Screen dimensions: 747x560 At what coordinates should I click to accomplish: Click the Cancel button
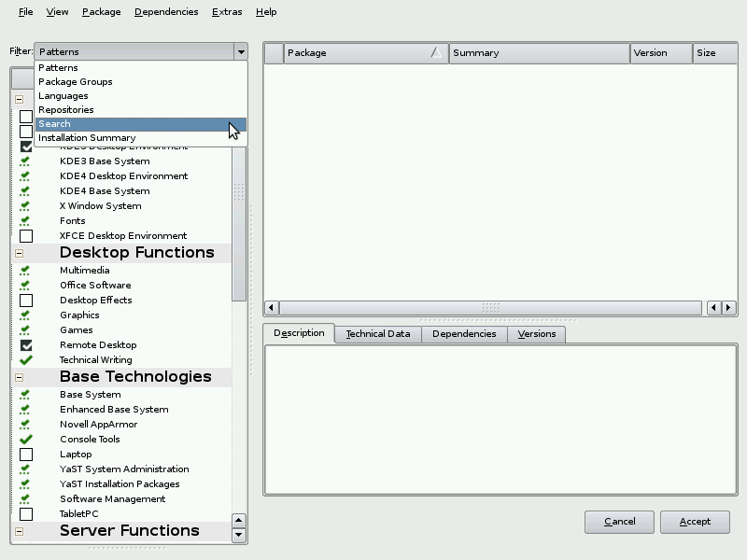619,522
